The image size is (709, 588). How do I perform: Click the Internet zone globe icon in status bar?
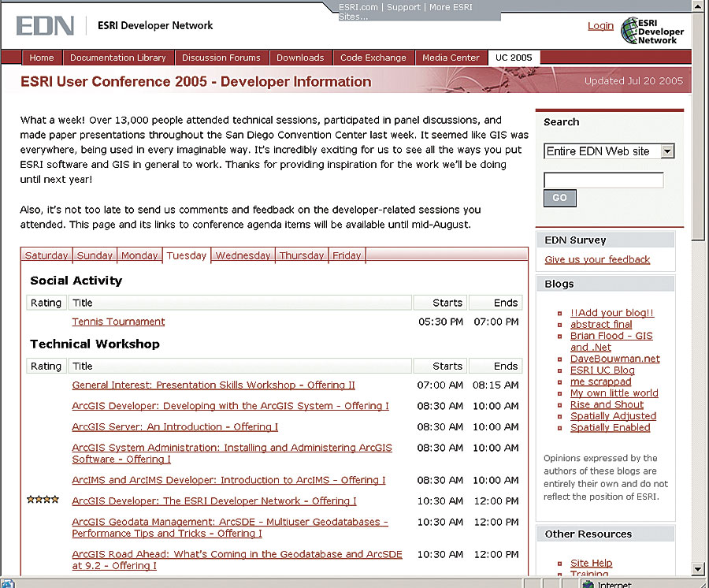[x=588, y=584]
